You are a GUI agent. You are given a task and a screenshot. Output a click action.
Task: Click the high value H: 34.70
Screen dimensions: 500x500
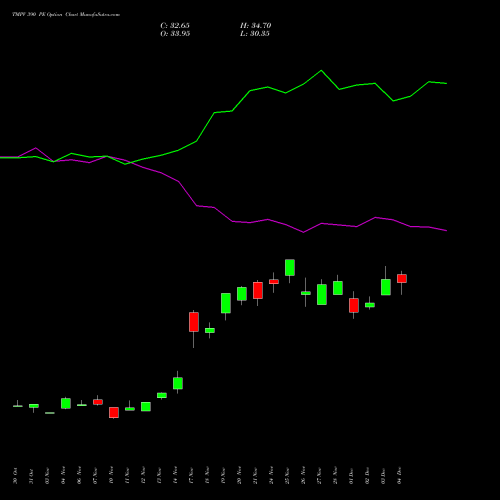pyautogui.click(x=255, y=26)
